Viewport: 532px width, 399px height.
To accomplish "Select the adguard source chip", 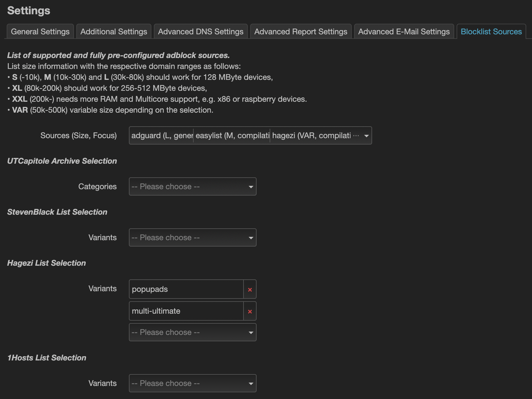I will click(162, 135).
